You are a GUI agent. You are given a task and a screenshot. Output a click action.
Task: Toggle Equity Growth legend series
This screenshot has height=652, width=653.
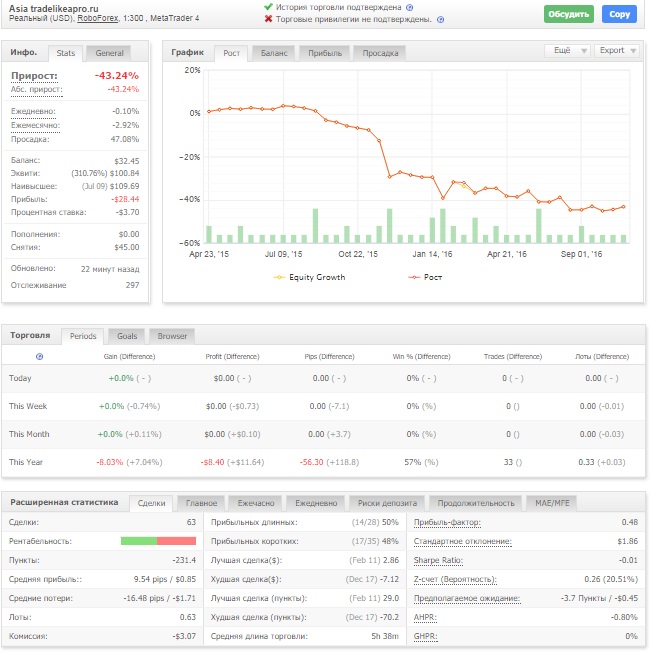309,277
